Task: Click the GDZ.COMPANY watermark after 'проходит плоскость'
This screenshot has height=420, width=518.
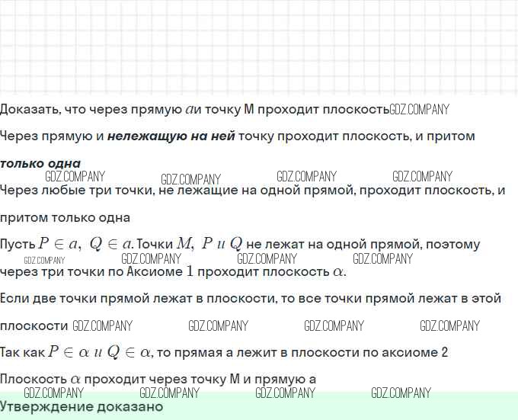Action: coord(419,109)
